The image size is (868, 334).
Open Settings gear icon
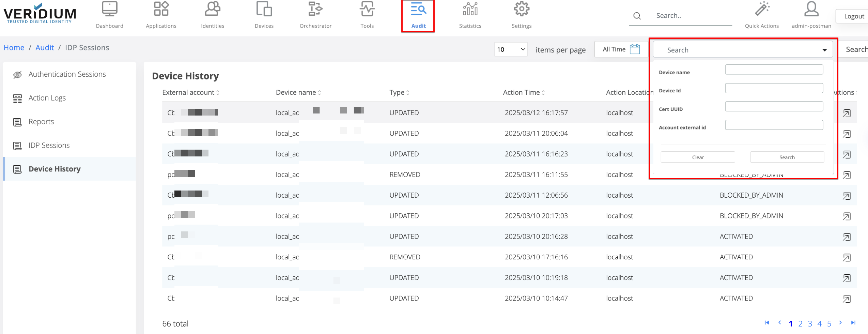point(521,10)
